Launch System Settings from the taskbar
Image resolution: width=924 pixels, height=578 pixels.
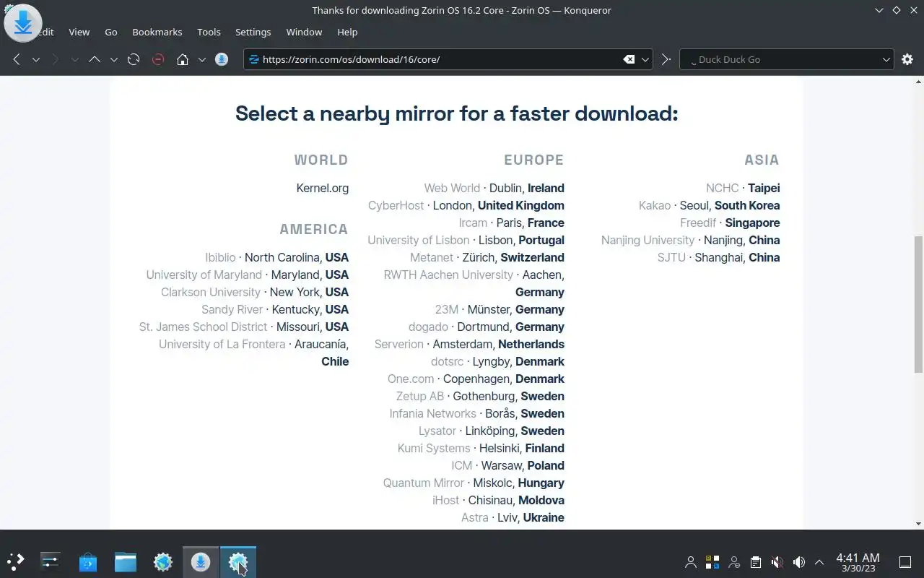[x=51, y=561]
